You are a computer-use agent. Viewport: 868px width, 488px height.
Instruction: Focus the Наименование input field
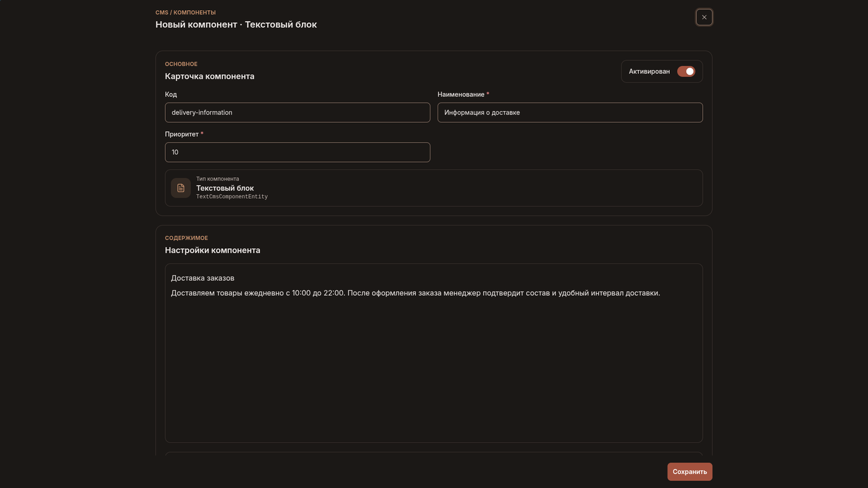570,112
